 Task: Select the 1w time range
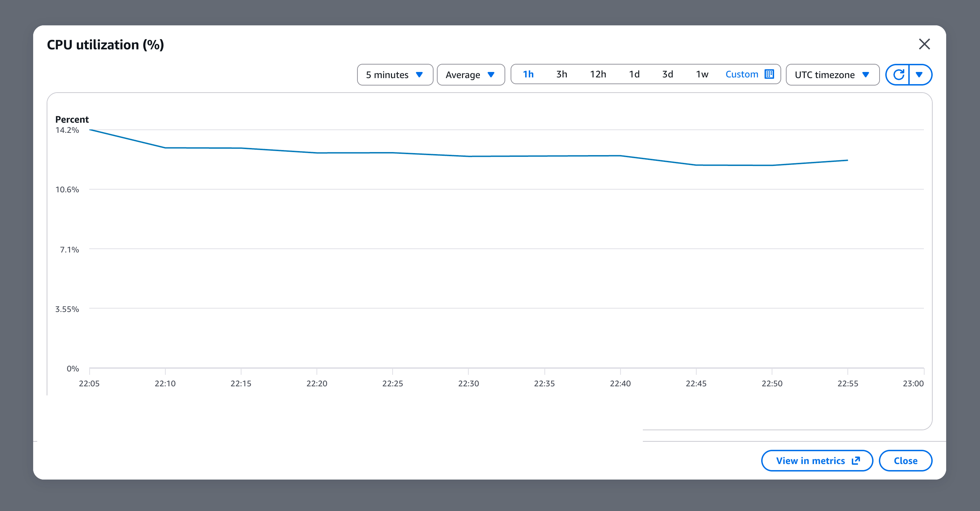tap(702, 74)
